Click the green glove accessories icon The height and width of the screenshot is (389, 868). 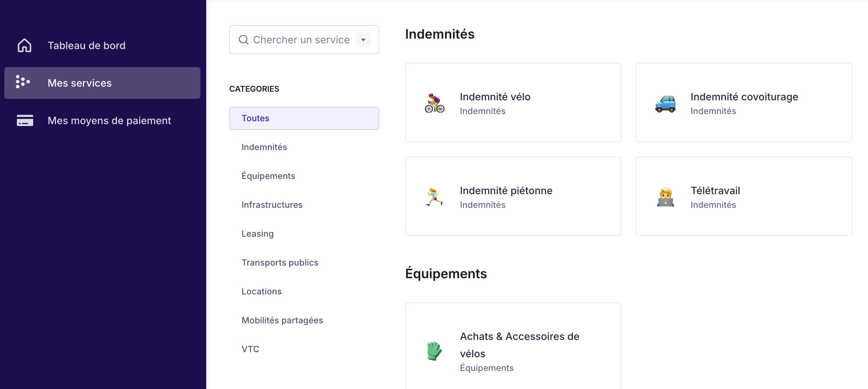tap(434, 351)
